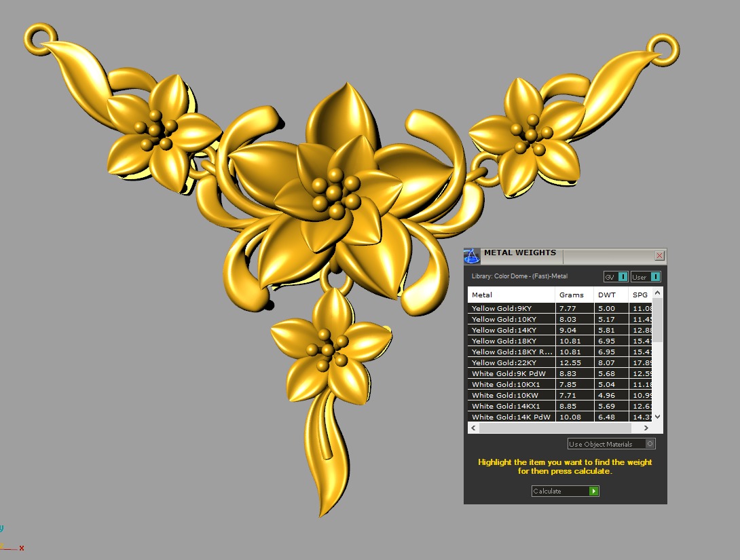Viewport: 740px width, 560px height.
Task: Click the horizontal scroll left arrow
Action: coord(473,428)
